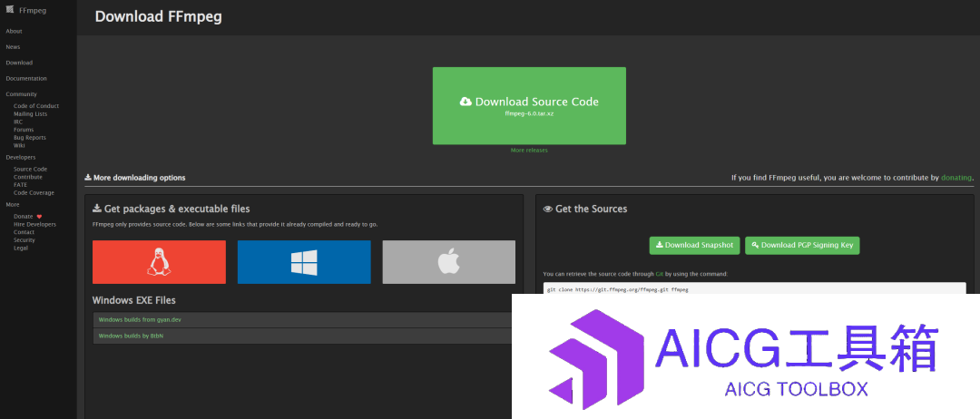Screen dimensions: 980x419
Task: Open Source Code in the sidebar
Action: [x=31, y=170]
